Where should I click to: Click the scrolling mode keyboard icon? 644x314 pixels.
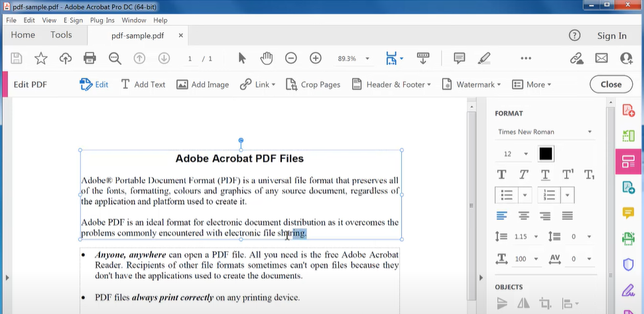coord(422,58)
